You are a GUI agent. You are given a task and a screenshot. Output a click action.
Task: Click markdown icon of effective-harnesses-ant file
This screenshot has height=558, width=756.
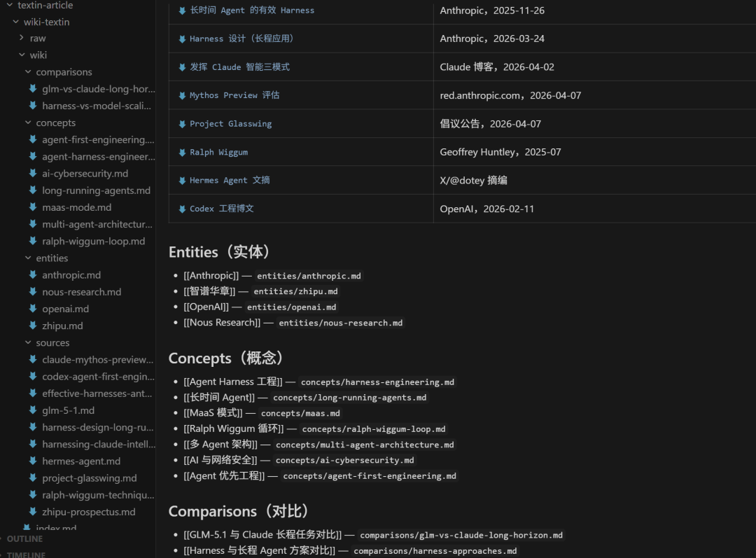point(33,393)
